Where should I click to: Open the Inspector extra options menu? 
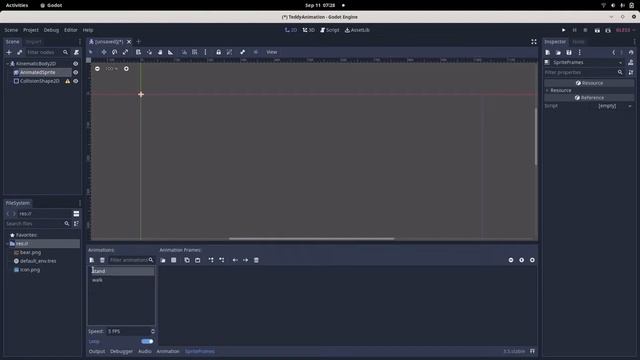tap(580, 52)
